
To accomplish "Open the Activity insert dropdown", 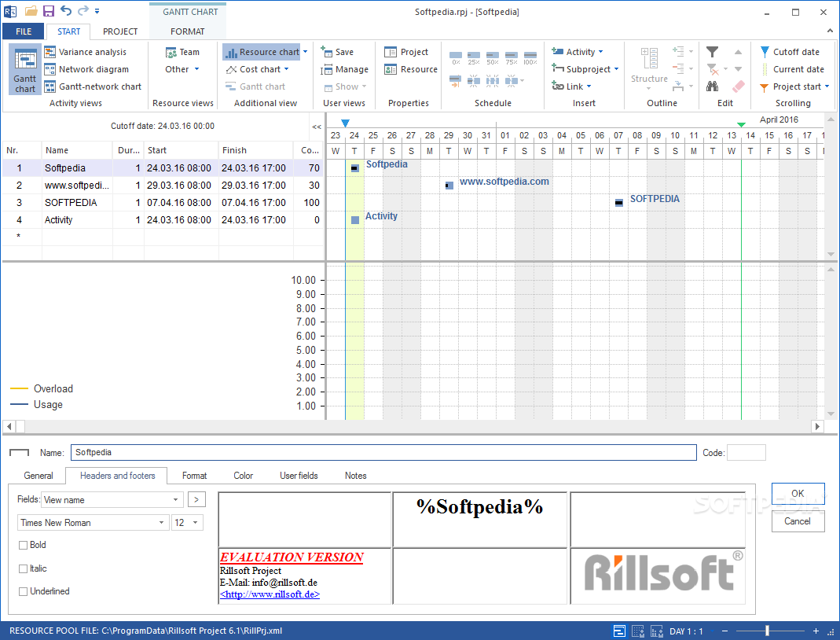I will click(600, 52).
